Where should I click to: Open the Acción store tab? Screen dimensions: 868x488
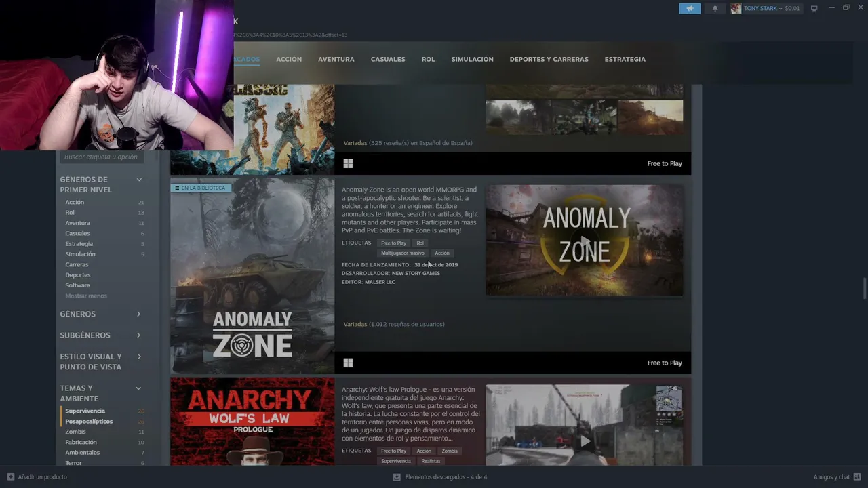tap(289, 59)
